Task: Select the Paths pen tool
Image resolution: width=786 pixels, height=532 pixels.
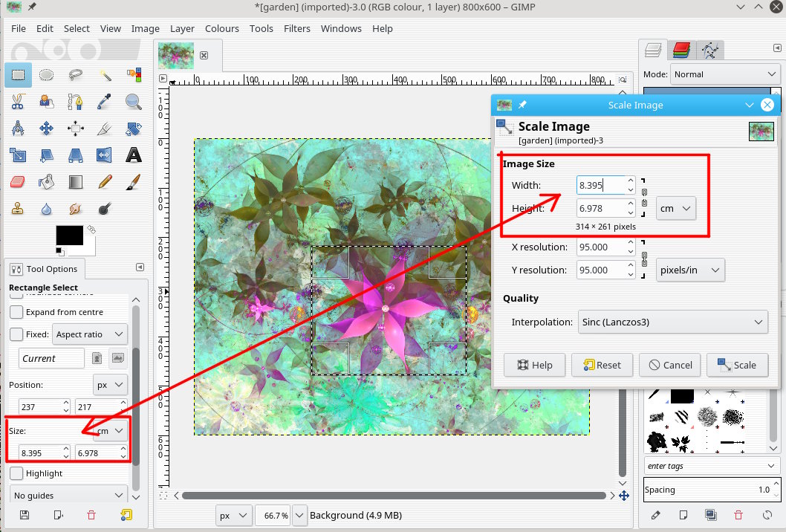Action: [76, 102]
